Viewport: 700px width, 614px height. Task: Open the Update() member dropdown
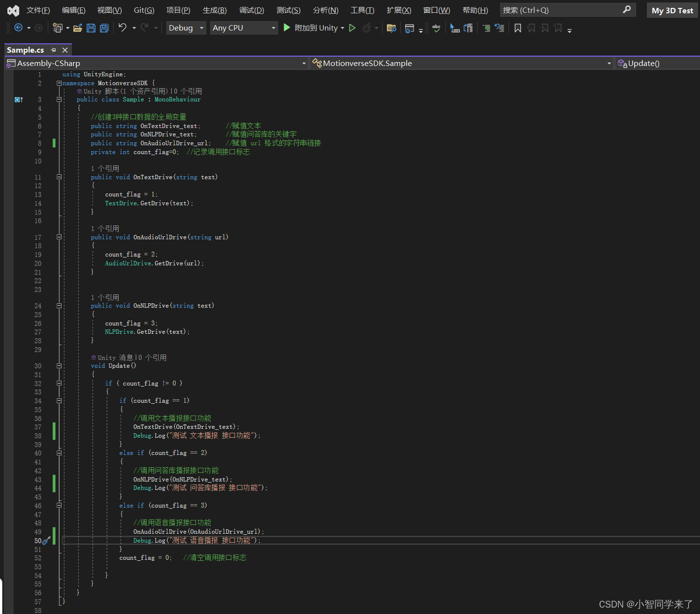pyautogui.click(x=658, y=63)
